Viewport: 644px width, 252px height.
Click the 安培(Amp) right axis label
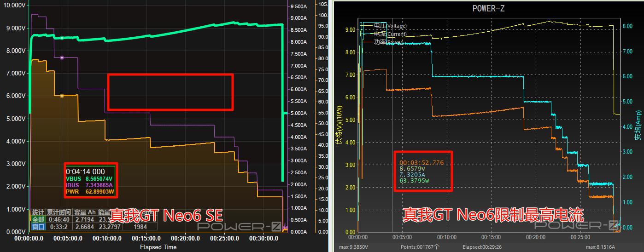click(x=639, y=124)
